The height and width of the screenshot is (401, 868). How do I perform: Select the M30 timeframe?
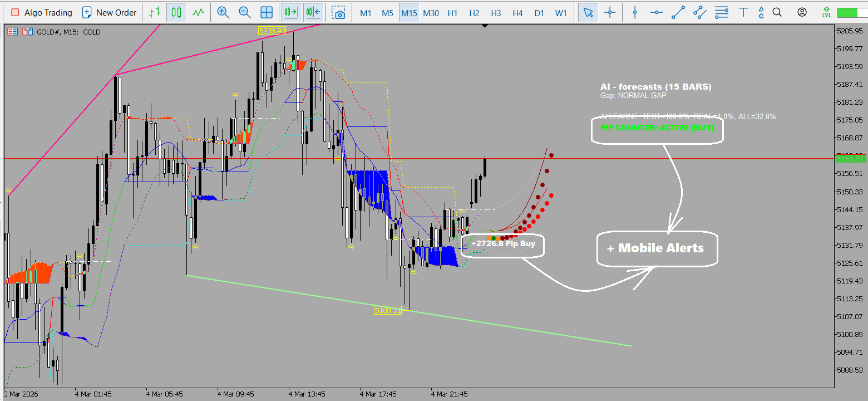point(431,13)
